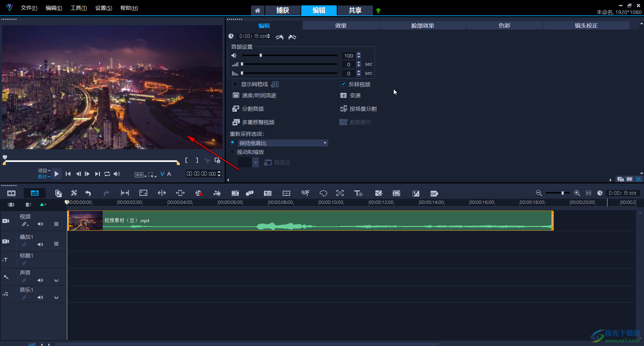Click the Redo arrow in timeline toolbar

click(106, 193)
